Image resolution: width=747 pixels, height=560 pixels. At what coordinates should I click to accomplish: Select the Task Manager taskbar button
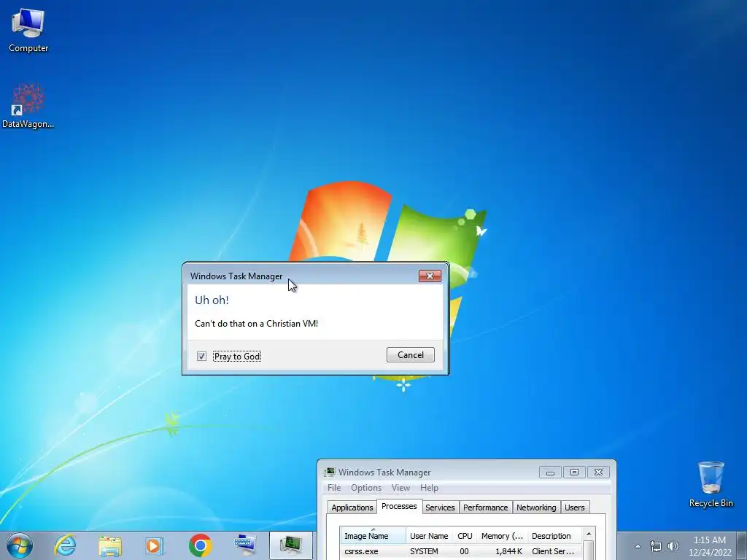coord(290,545)
